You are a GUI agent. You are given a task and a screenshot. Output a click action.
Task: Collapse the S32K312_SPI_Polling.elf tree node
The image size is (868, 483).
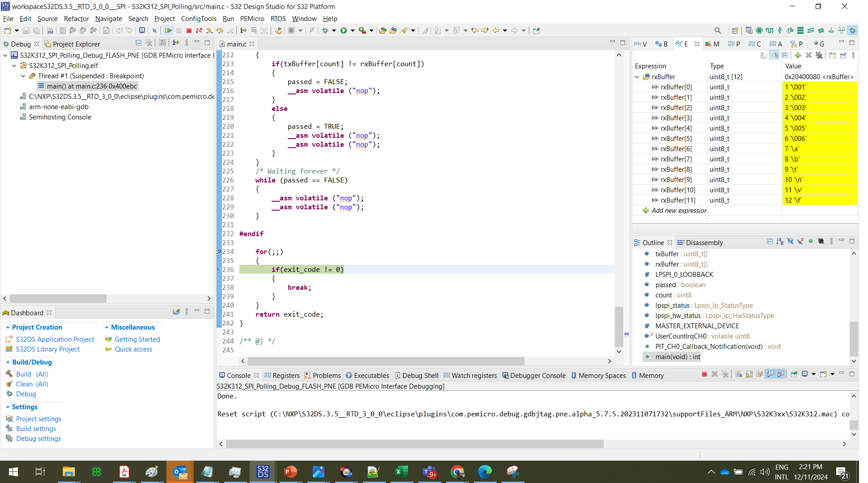click(x=14, y=66)
